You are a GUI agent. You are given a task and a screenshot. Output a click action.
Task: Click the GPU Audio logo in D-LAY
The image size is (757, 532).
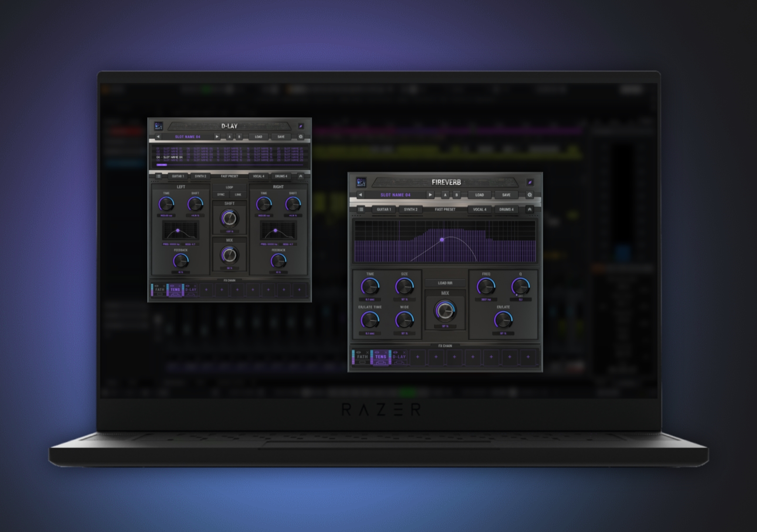(x=159, y=126)
